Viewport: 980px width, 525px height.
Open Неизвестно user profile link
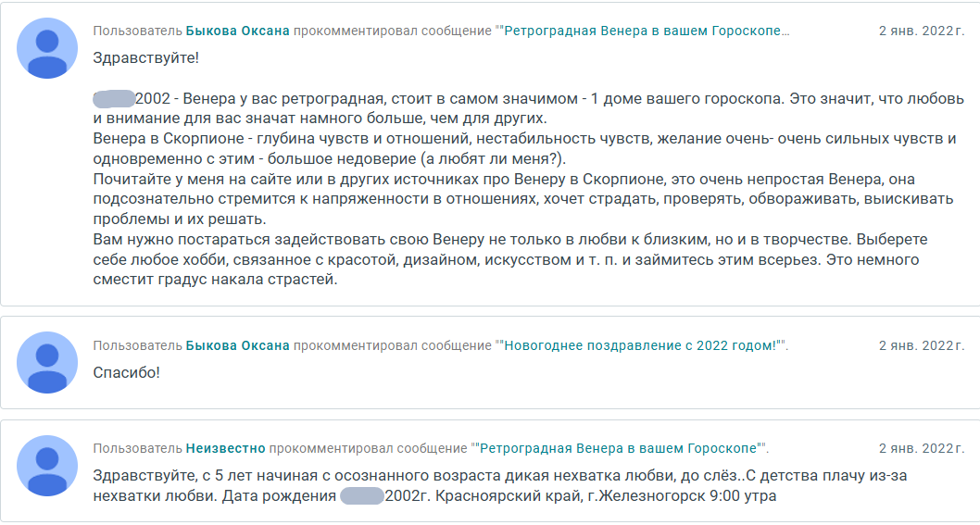pos(226,448)
